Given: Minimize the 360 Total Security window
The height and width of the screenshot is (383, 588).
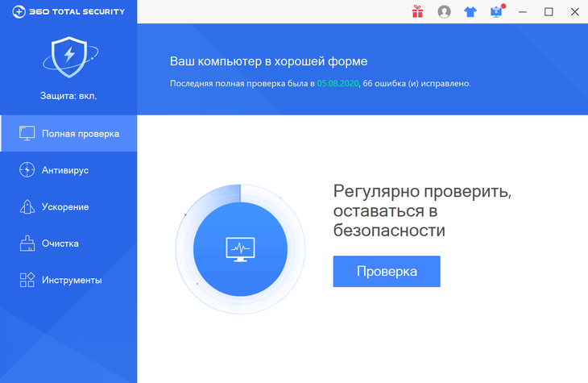Looking at the screenshot, I should click(523, 11).
